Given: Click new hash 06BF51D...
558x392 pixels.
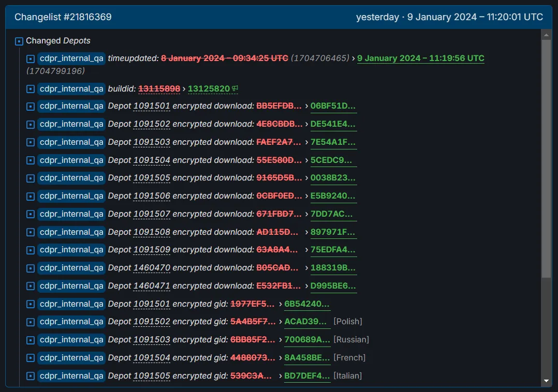Looking at the screenshot, I should click(333, 106).
